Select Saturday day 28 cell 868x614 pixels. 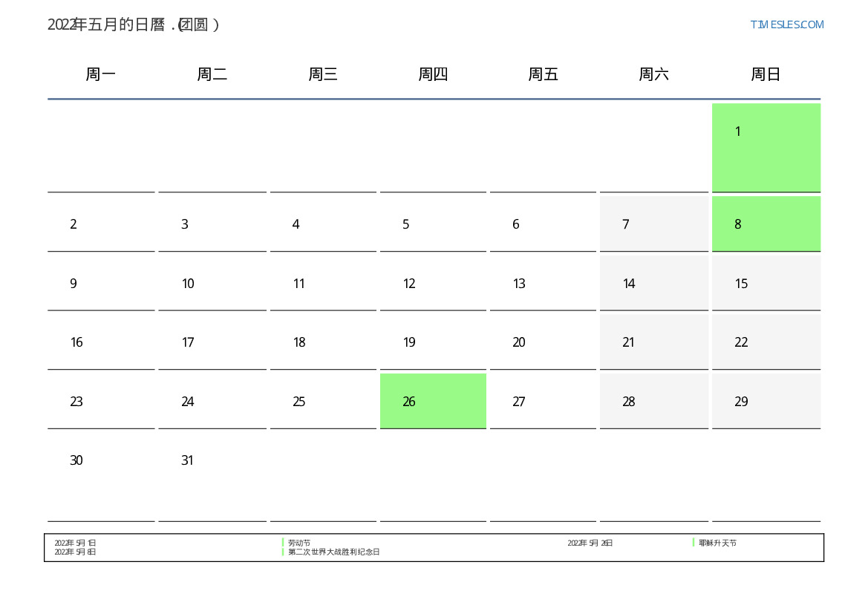click(653, 401)
